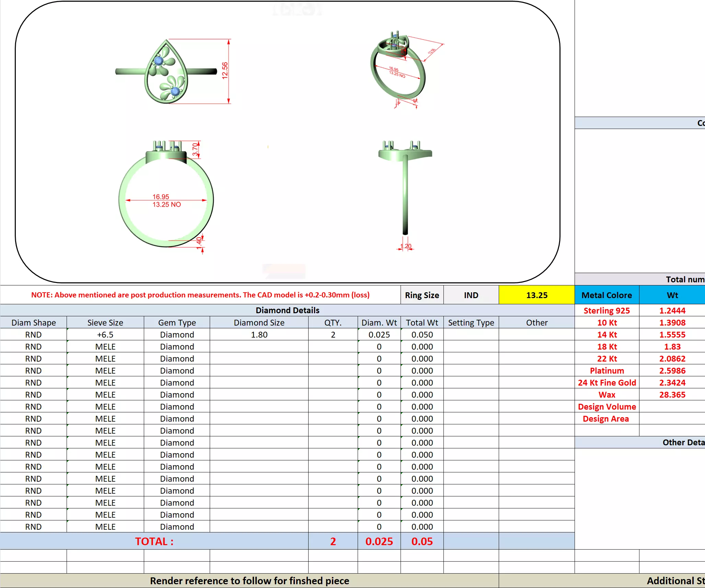Click the yellow 13.25 ring size cell
This screenshot has height=588, width=705.
click(536, 295)
